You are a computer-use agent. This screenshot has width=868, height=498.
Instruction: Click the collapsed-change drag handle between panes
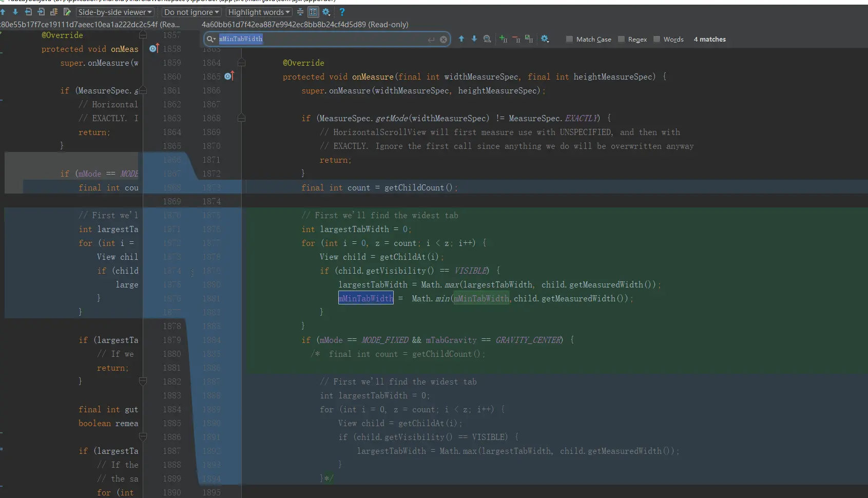[192, 273]
